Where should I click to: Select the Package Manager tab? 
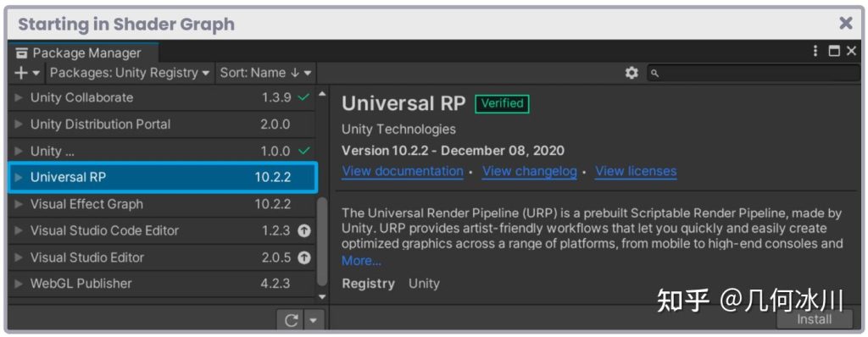point(83,53)
